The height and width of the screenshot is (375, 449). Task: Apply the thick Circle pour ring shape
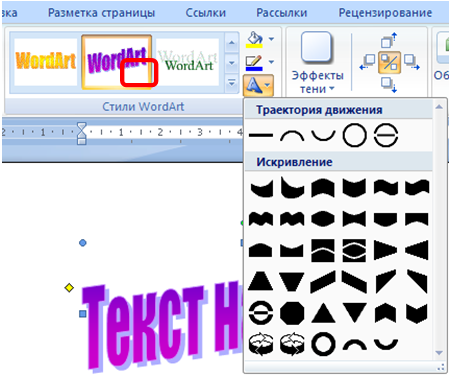(x=323, y=344)
